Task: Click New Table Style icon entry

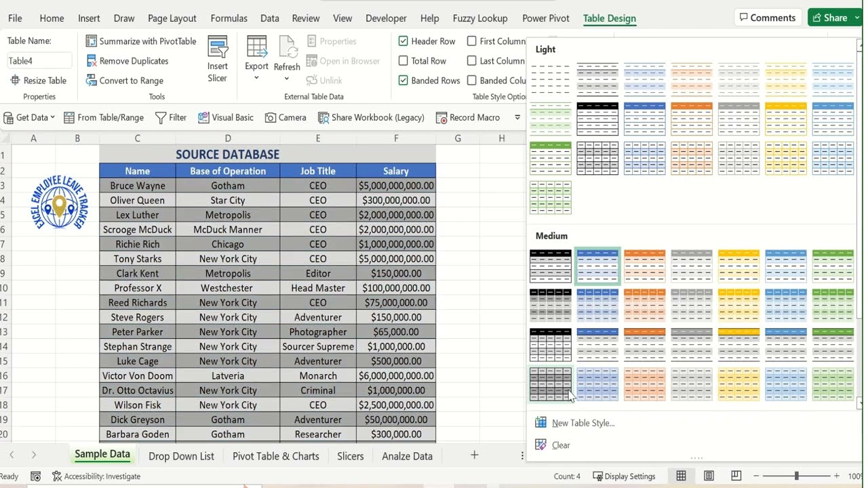Action: coord(540,423)
